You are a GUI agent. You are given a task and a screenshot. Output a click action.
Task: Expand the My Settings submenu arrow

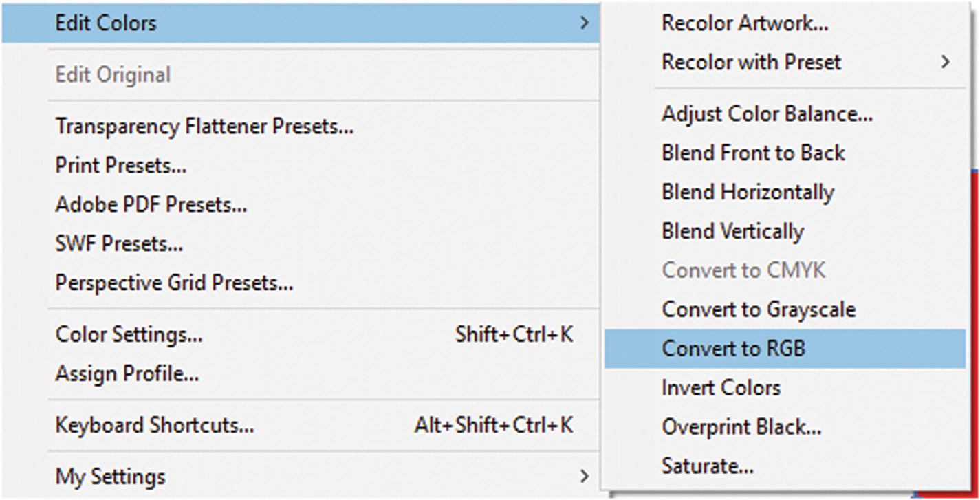tap(584, 476)
